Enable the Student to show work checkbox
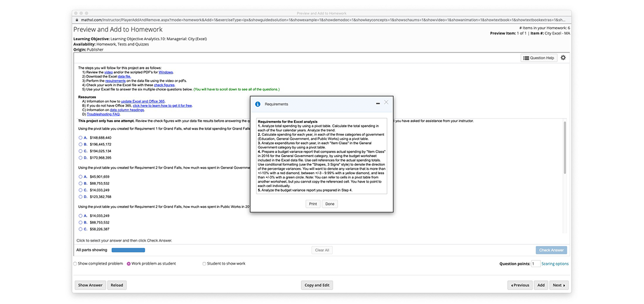This screenshot has width=644, height=304. (204, 264)
